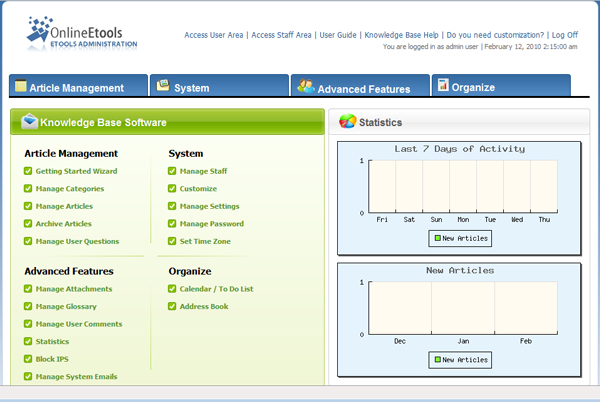The width and height of the screenshot is (600, 402).
Task: Click the Log Off link
Action: coord(565,35)
